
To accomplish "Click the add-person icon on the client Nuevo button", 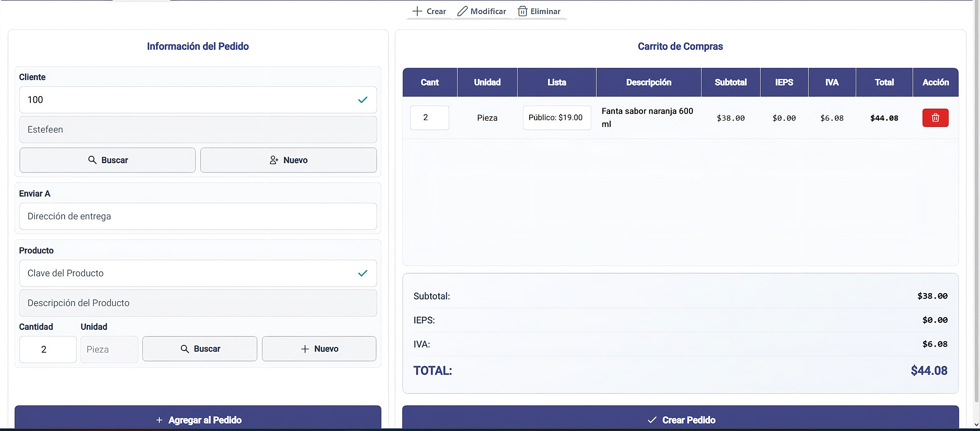I will point(274,160).
